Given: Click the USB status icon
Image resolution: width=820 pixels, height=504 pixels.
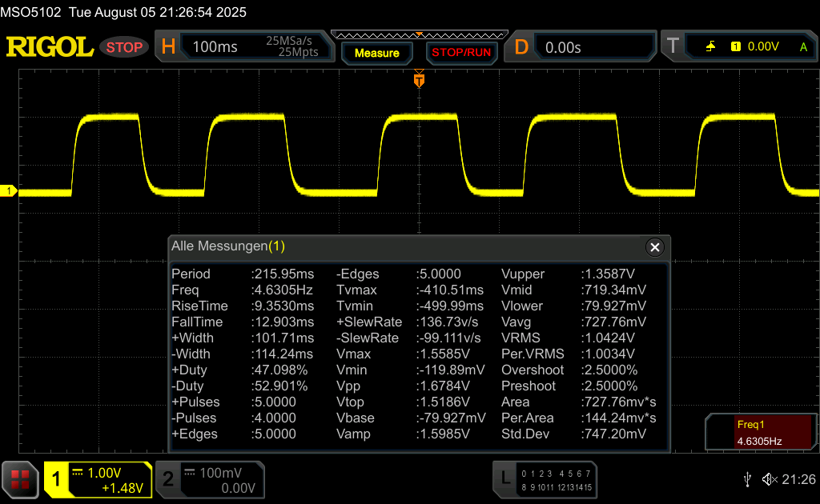Looking at the screenshot, I should click(x=747, y=479).
